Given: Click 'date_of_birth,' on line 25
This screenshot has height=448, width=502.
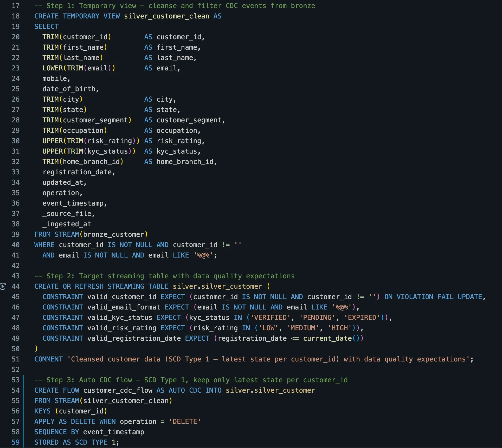Looking at the screenshot, I should point(71,89).
